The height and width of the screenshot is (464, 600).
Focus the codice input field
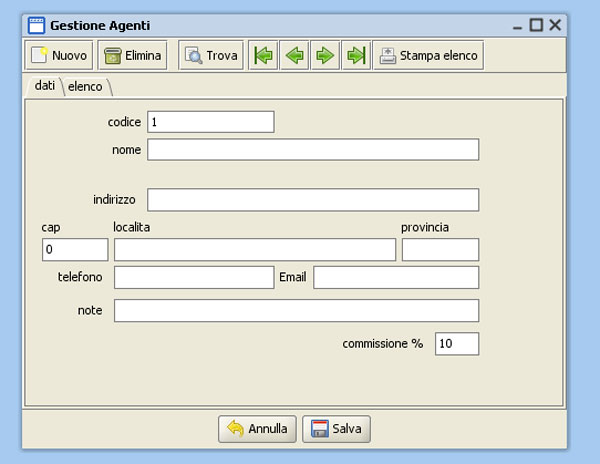tap(210, 122)
